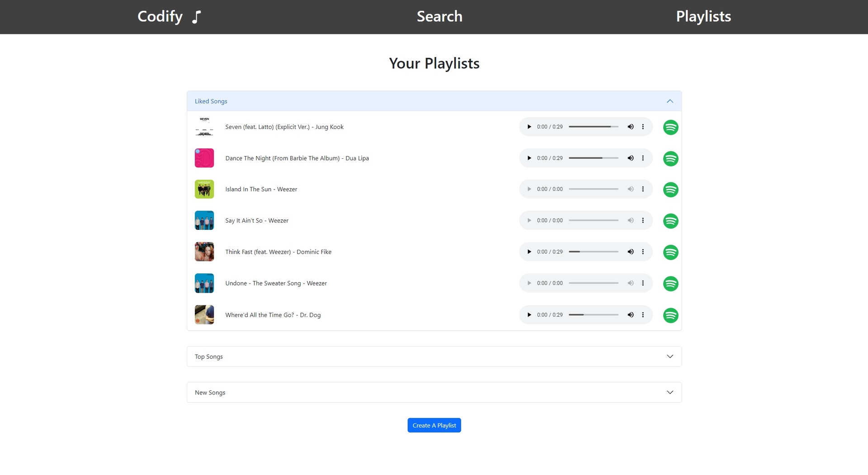Viewport: 868px width, 475px height.
Task: Go to the Search page
Action: [439, 16]
